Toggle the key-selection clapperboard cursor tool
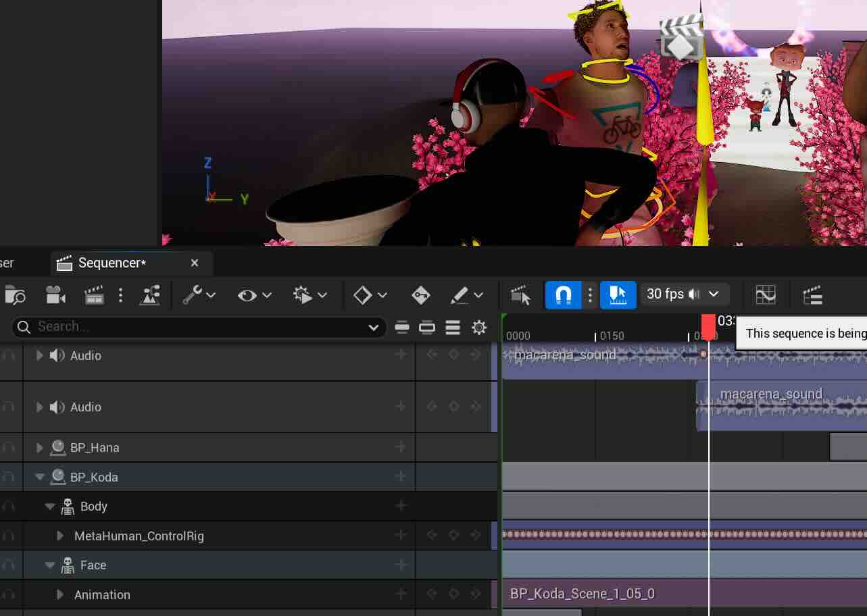 [x=520, y=295]
